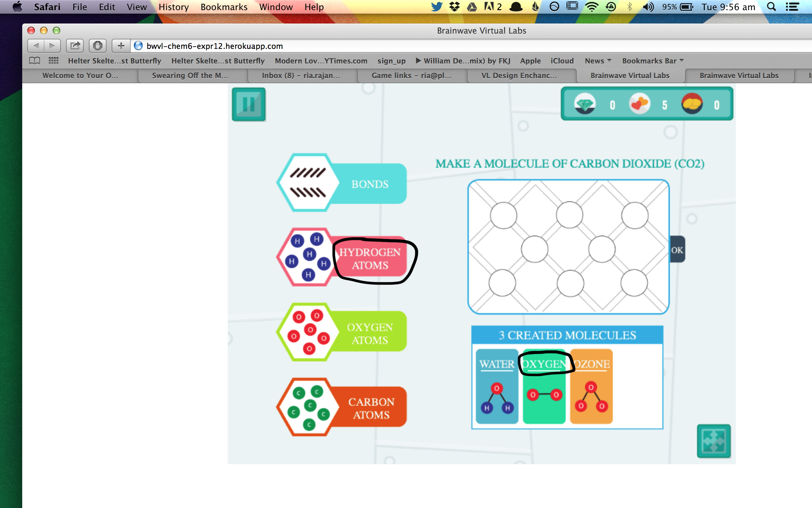Place atom in middle-left grid circle
The image size is (812, 508).
point(534,249)
